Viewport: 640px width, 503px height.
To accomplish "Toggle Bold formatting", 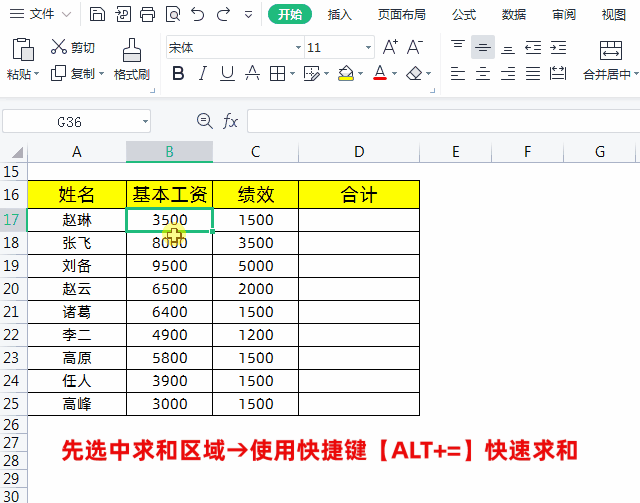I will [178, 73].
